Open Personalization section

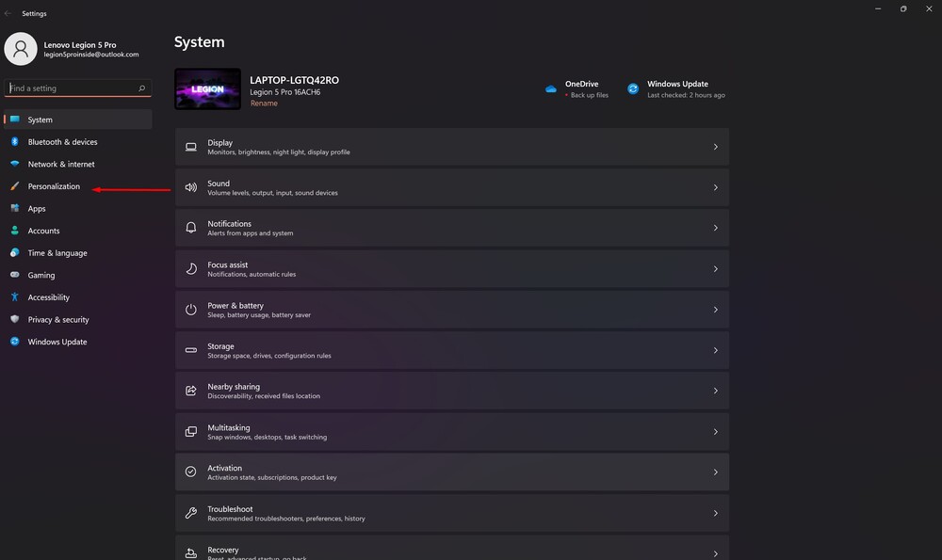point(77,186)
